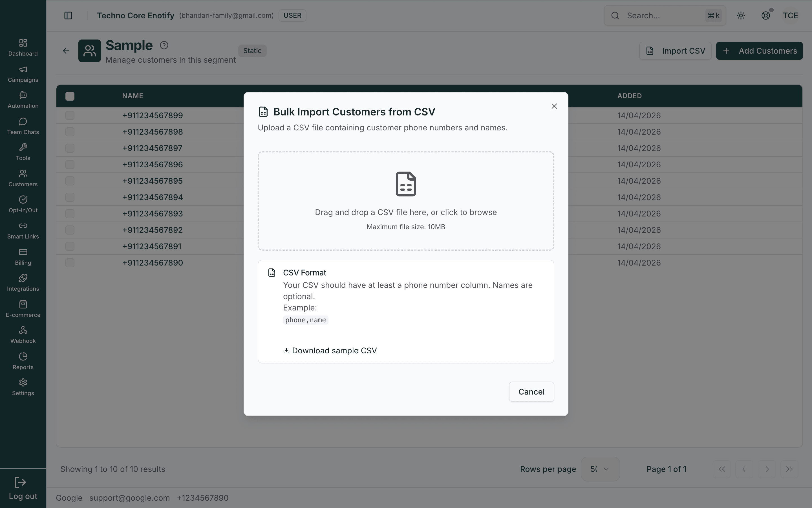Check the row checkbox for +911234567891

[x=70, y=246]
